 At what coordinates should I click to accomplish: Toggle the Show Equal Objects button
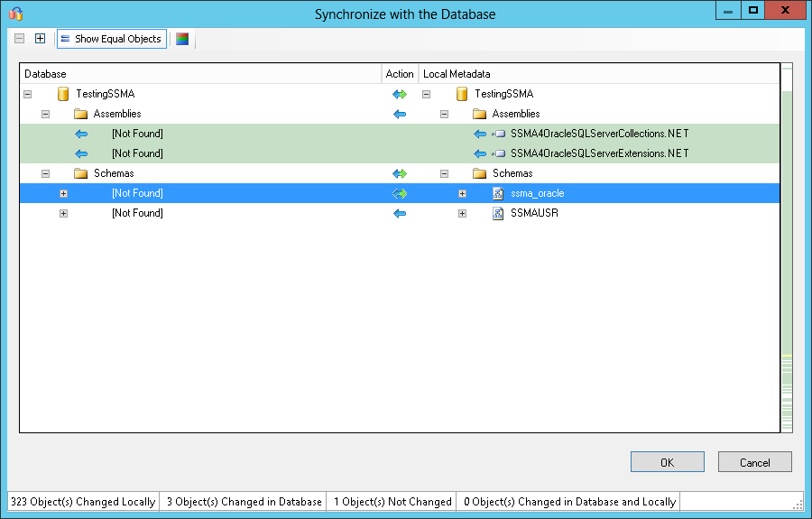112,39
